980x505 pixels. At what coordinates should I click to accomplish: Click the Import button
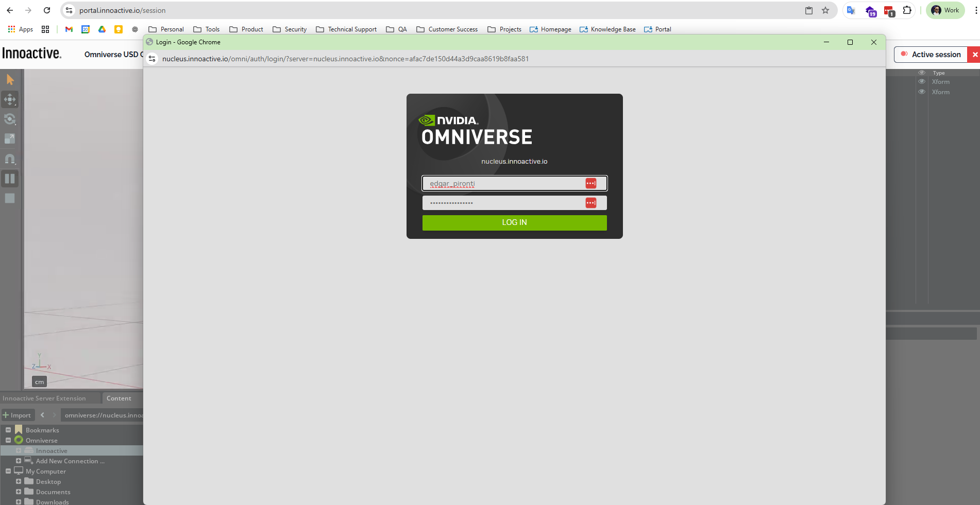(18, 415)
